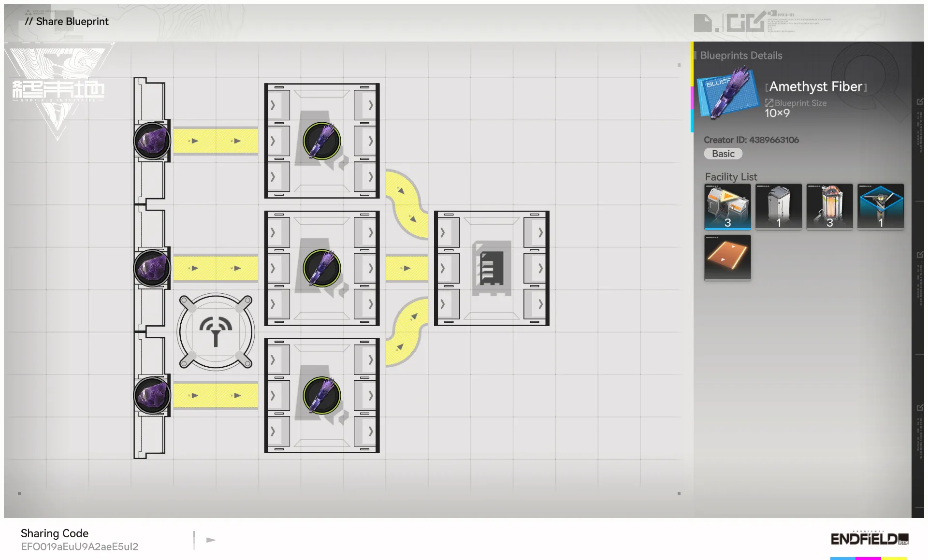Select the gray container facility tile

point(778,206)
